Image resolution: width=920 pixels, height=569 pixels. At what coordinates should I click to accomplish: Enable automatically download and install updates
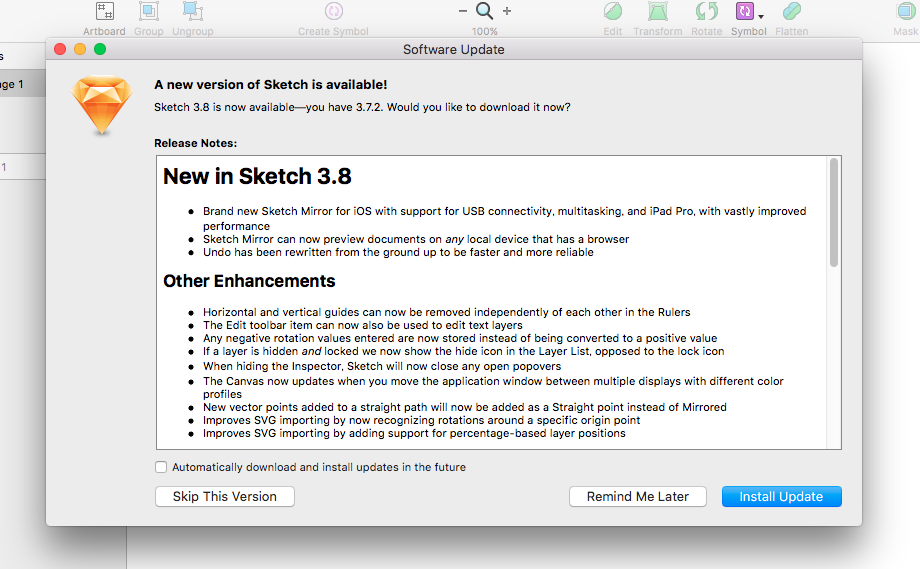[161, 467]
